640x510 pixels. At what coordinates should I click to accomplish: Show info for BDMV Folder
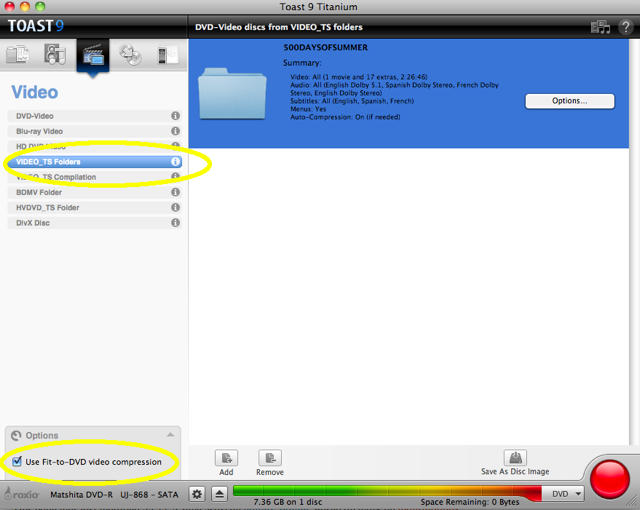click(176, 192)
